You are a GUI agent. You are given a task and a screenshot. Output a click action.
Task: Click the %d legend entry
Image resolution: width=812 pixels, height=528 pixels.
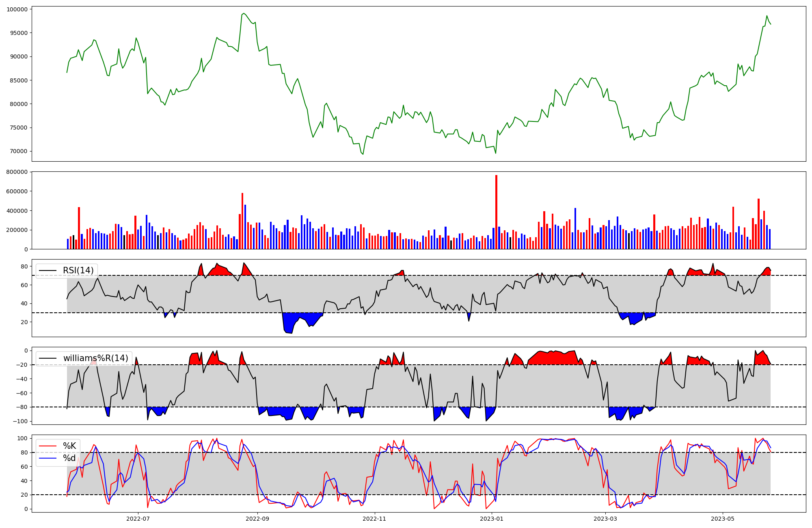[69, 458]
